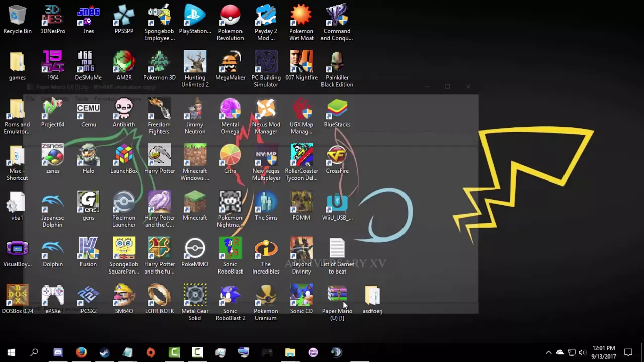
Task: Open the Misc Shortcut folder
Action: 17,163
